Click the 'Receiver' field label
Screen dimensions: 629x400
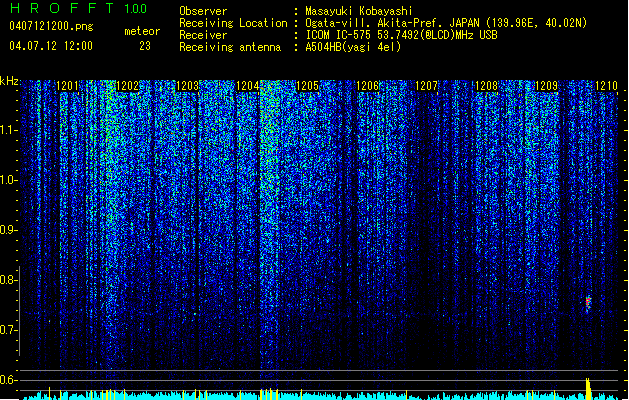coord(203,35)
